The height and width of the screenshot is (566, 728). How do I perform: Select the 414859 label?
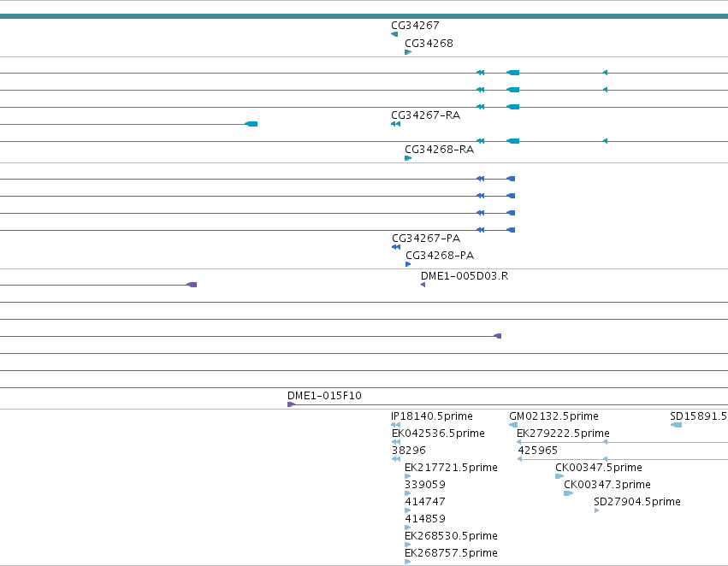pyautogui.click(x=425, y=519)
